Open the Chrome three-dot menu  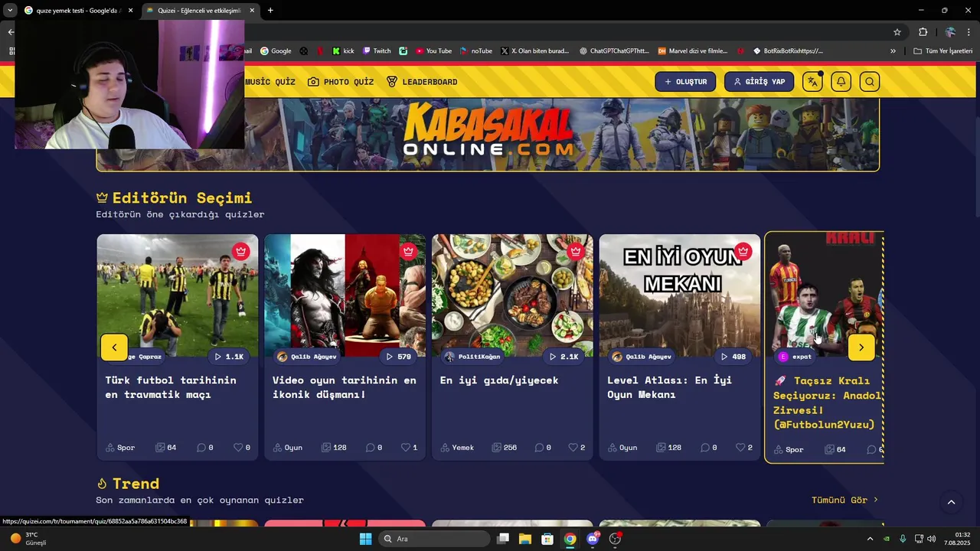tap(969, 32)
